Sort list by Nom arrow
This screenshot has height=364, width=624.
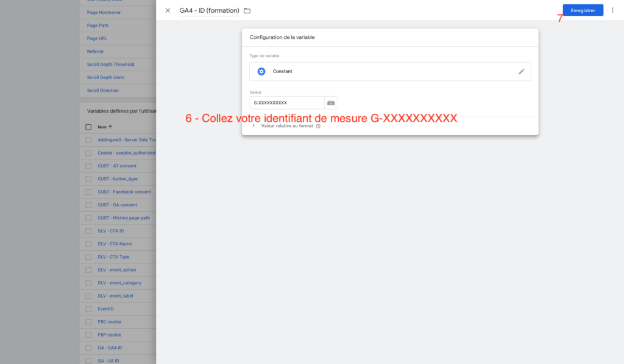(110, 127)
